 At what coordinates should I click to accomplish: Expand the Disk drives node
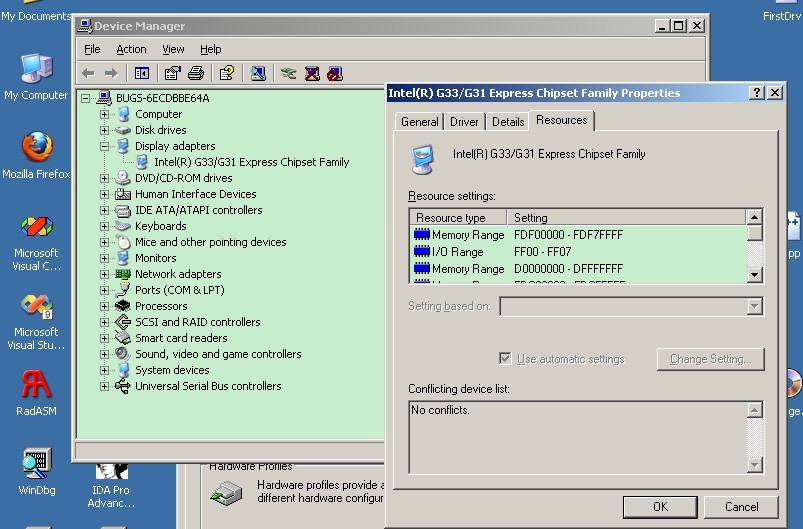104,130
